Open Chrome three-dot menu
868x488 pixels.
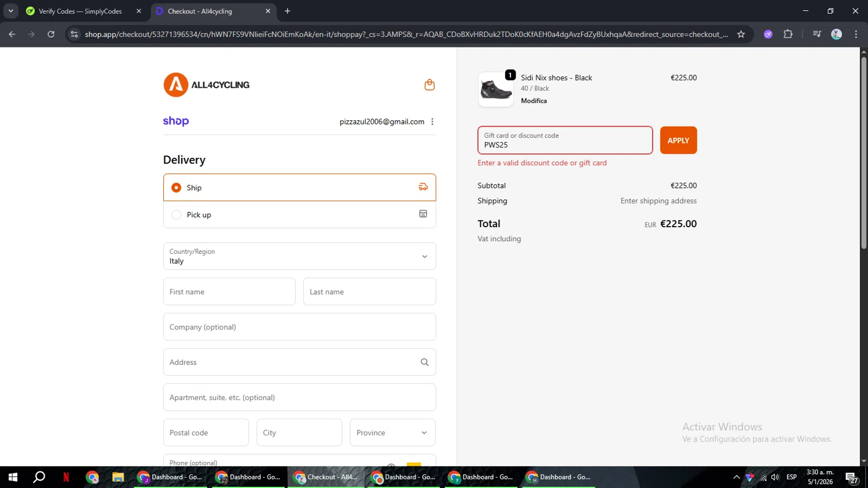(856, 34)
